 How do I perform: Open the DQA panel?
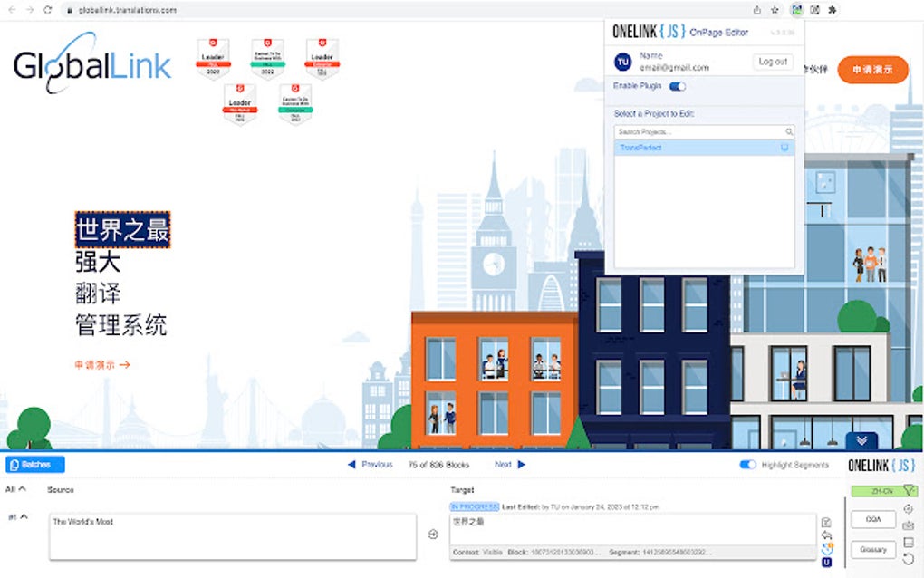871,519
